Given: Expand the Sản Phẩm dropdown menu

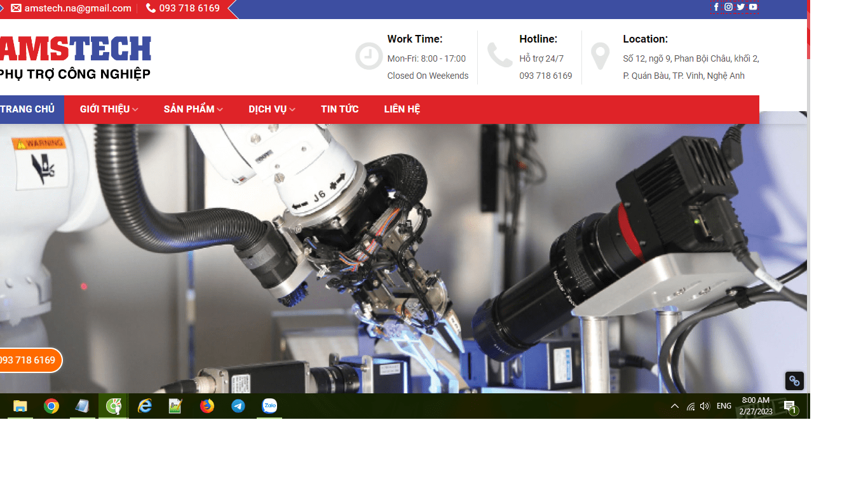Looking at the screenshot, I should coord(193,109).
